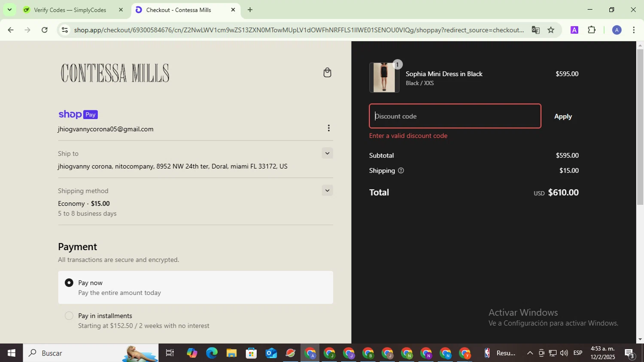Close the Checkout Contessa Mills tab

[x=233, y=10]
